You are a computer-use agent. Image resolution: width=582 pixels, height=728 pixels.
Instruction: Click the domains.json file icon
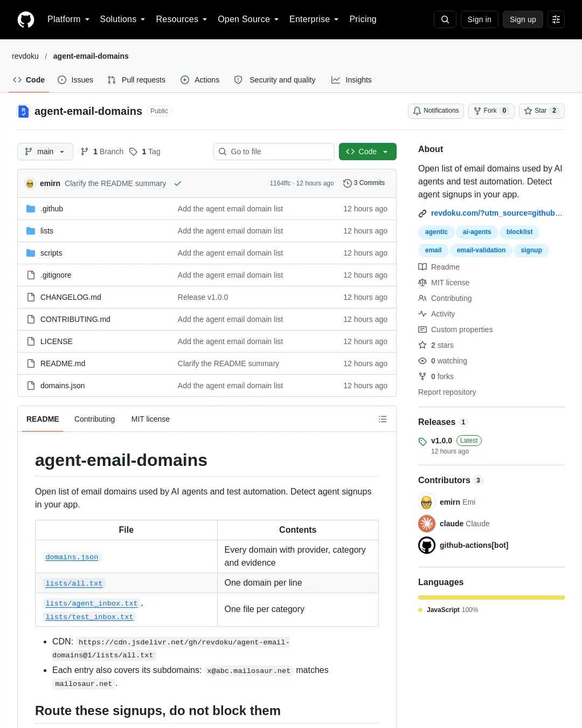pos(31,386)
